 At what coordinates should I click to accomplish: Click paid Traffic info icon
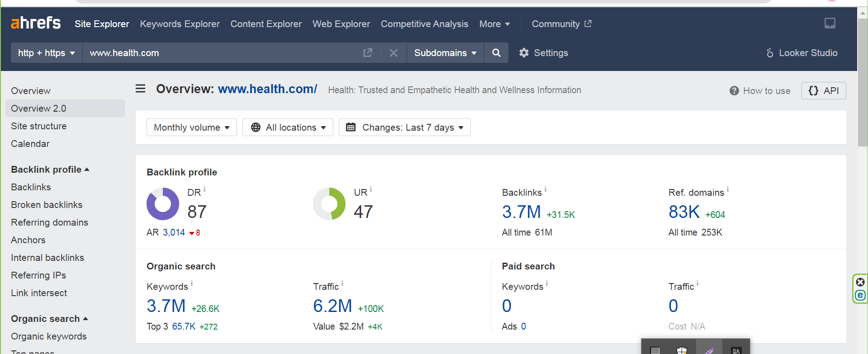coord(697,283)
